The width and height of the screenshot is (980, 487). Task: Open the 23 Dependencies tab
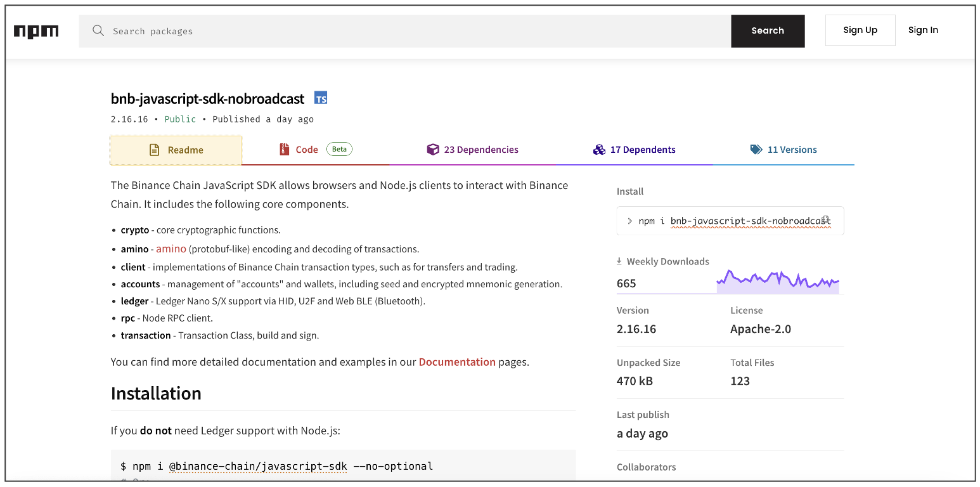click(480, 149)
